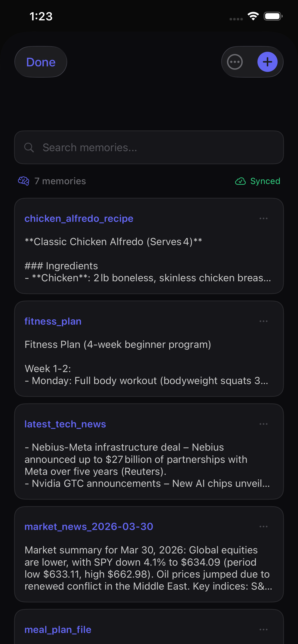Open the chicken_alfredo_recipe memory title
Image resolution: width=298 pixels, height=644 pixels.
[79, 218]
